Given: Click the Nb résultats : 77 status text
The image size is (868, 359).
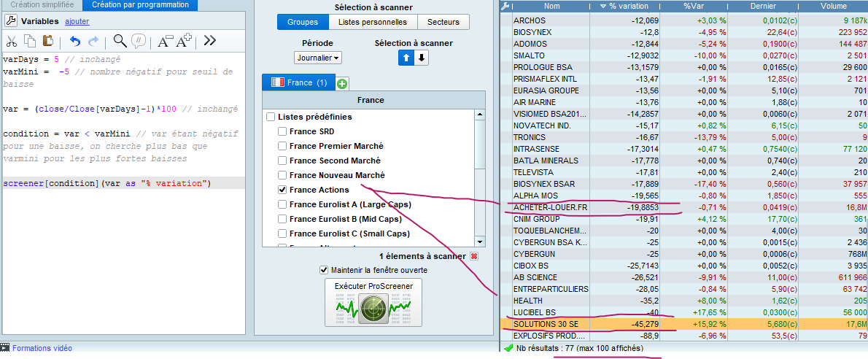Looking at the screenshot, I should 580,349.
